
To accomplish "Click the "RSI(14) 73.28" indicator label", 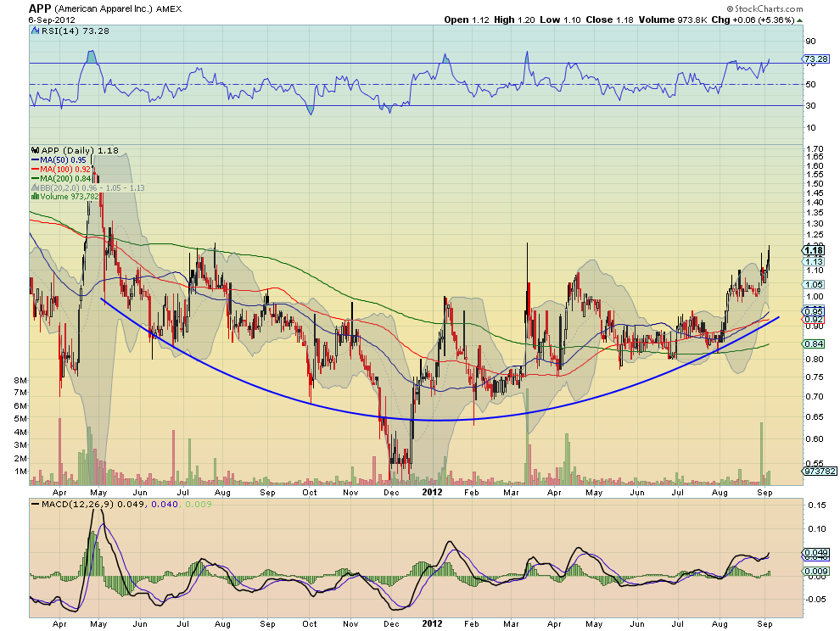I will tap(76, 31).
